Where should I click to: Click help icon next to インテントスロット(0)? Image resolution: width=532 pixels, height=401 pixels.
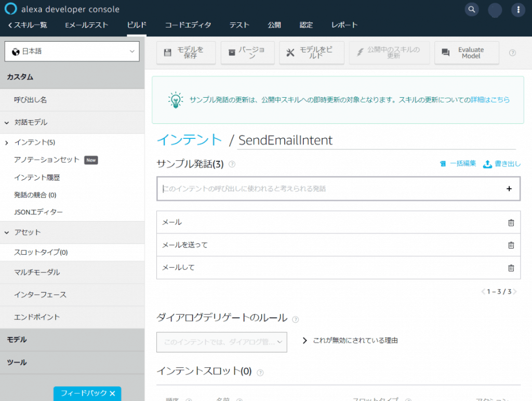pyautogui.click(x=260, y=373)
